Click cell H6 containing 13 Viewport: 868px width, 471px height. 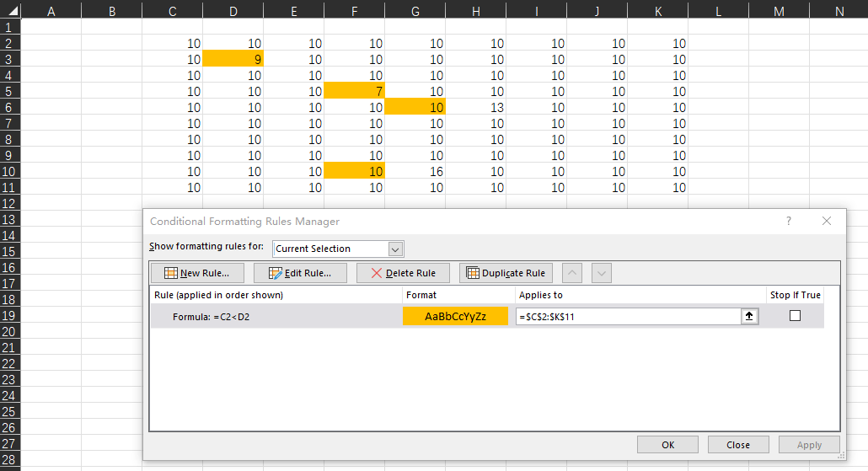pyautogui.click(x=475, y=107)
